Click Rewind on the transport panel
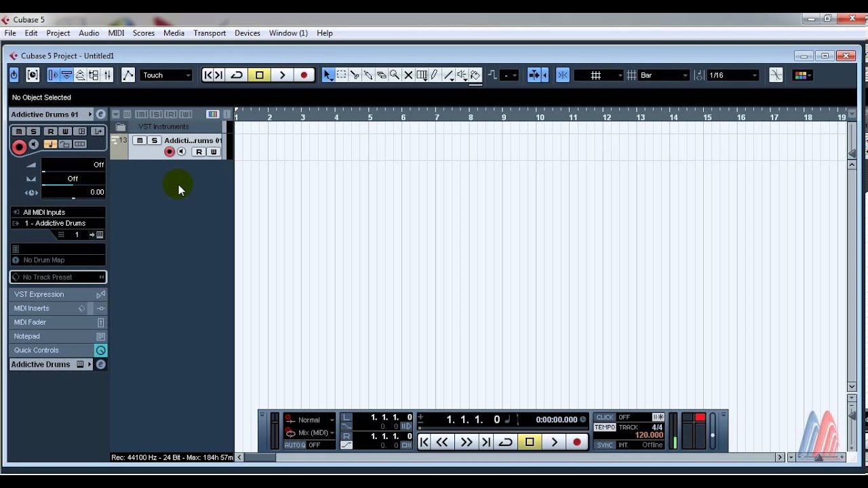 tap(442, 442)
